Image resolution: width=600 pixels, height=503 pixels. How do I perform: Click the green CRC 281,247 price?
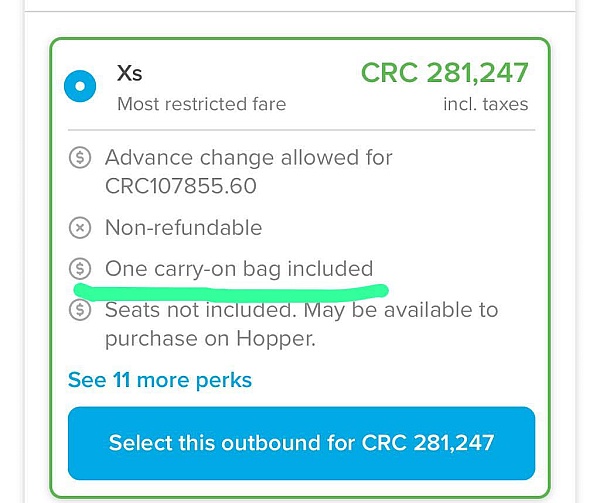[x=444, y=73]
